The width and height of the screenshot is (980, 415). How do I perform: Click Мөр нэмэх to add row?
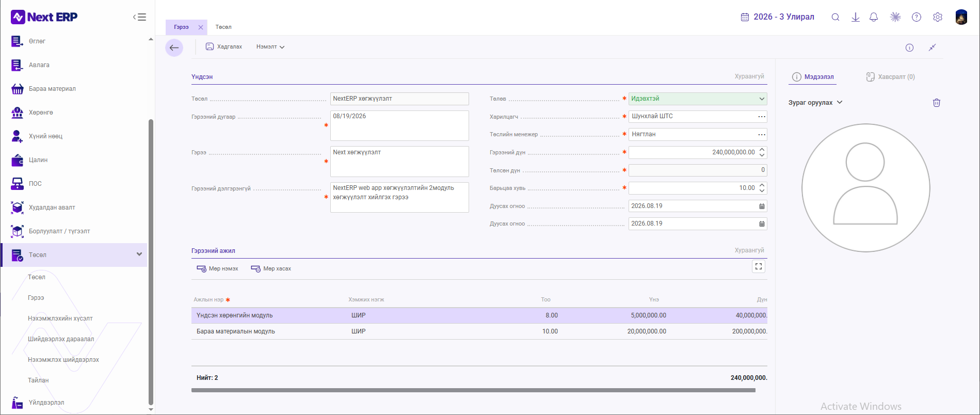pos(217,269)
